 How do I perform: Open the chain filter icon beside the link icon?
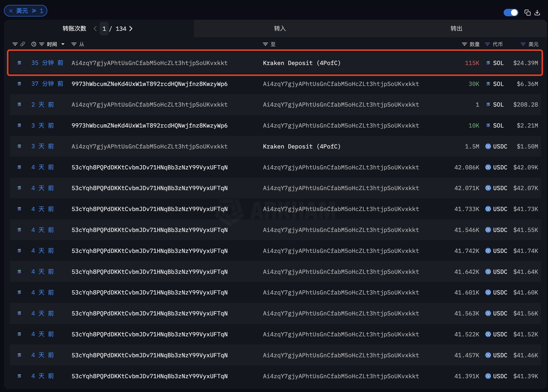click(15, 44)
